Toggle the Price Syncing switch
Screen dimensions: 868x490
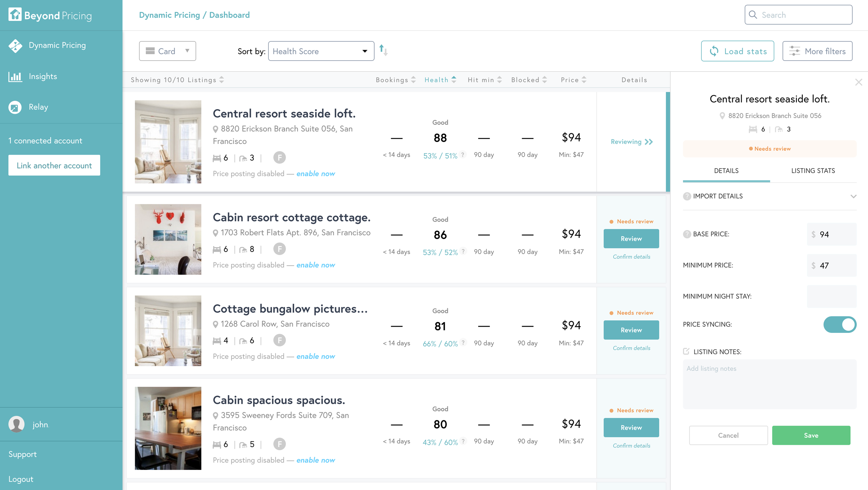[840, 324]
